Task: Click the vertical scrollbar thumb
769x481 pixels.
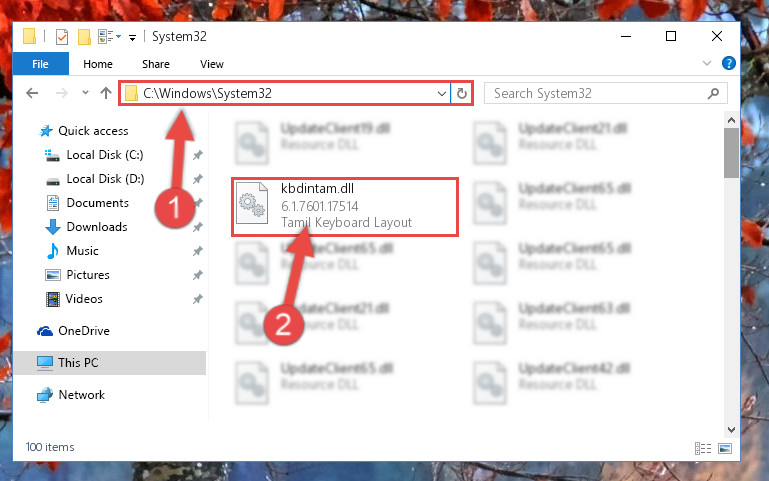Action: tap(731, 153)
